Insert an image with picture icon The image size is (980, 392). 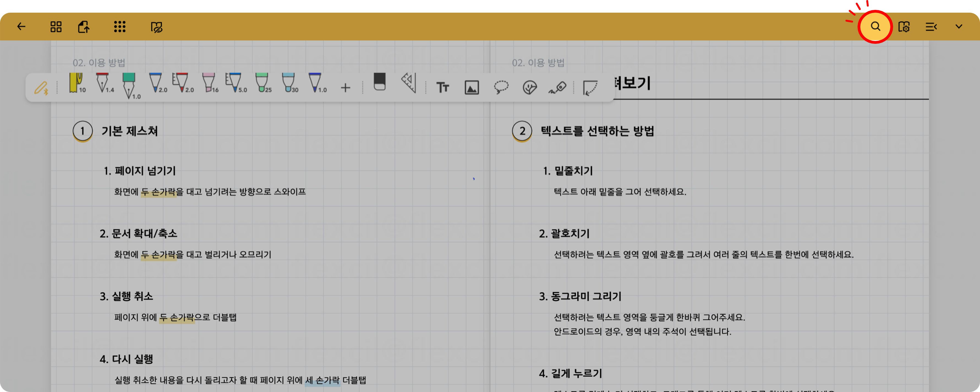point(472,88)
